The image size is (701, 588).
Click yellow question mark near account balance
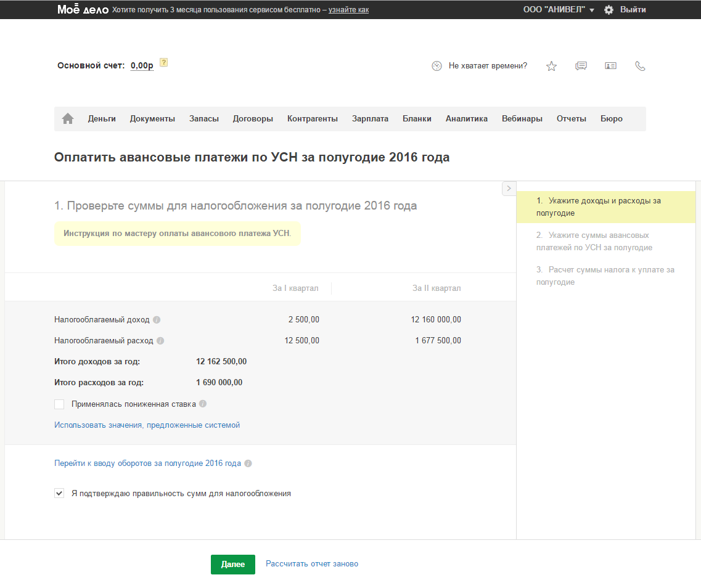(x=163, y=62)
